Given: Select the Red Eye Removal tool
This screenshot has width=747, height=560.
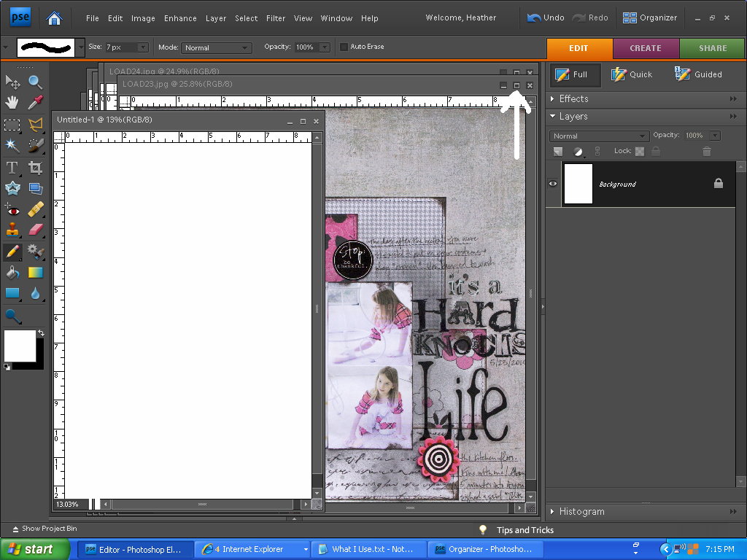Looking at the screenshot, I should pyautogui.click(x=12, y=210).
